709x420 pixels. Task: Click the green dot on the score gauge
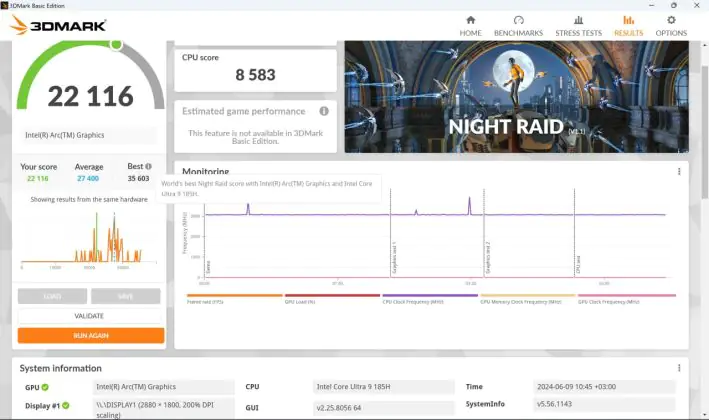116,44
